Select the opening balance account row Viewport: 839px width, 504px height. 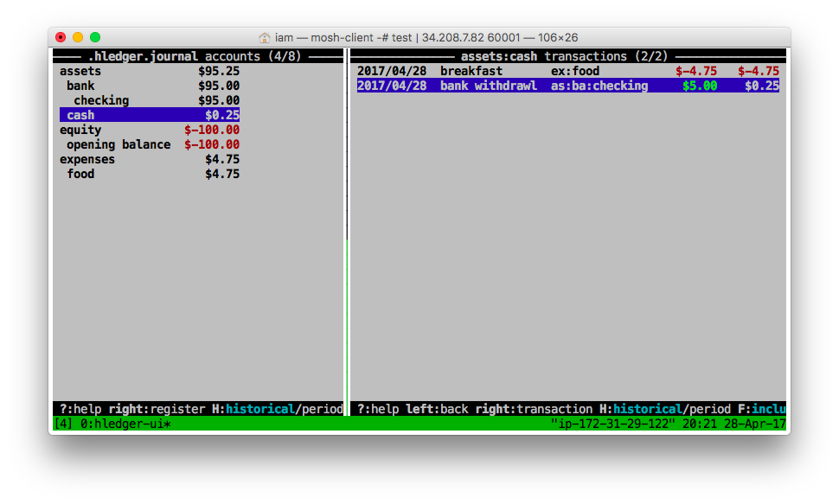coord(150,144)
